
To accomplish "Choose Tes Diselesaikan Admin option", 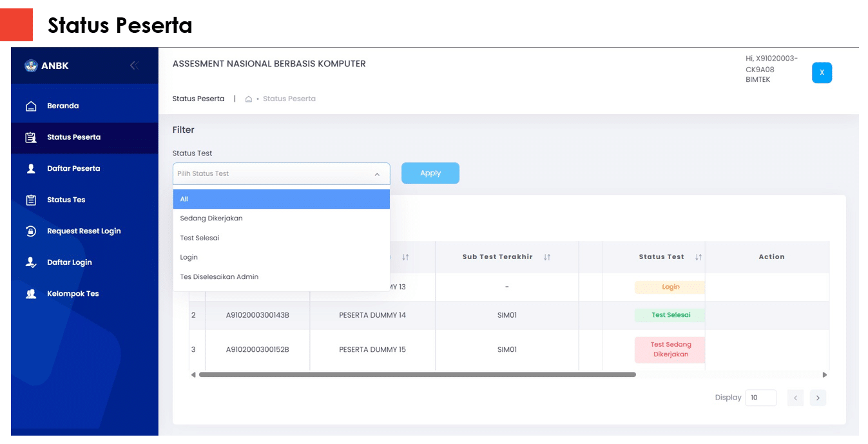I will click(282, 276).
